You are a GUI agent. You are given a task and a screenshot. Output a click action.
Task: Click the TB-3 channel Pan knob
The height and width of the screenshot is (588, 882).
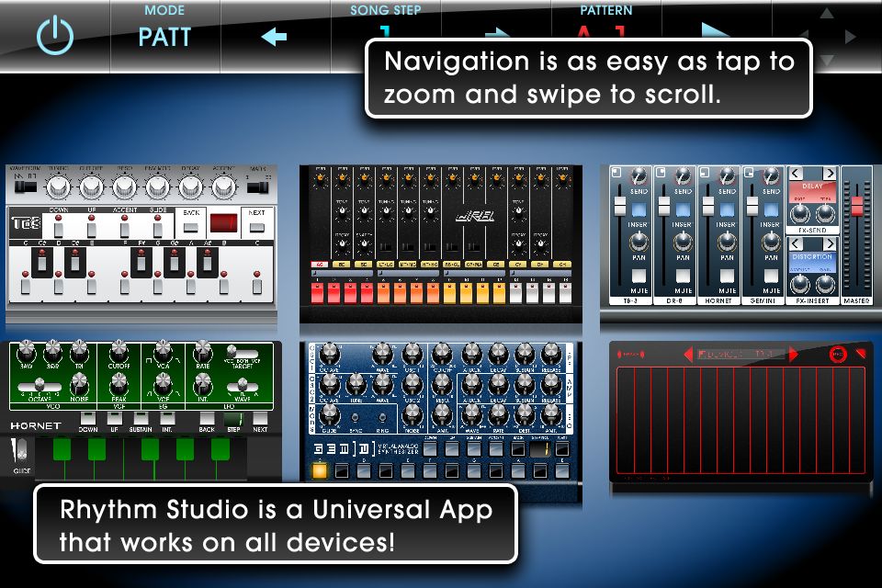639,242
